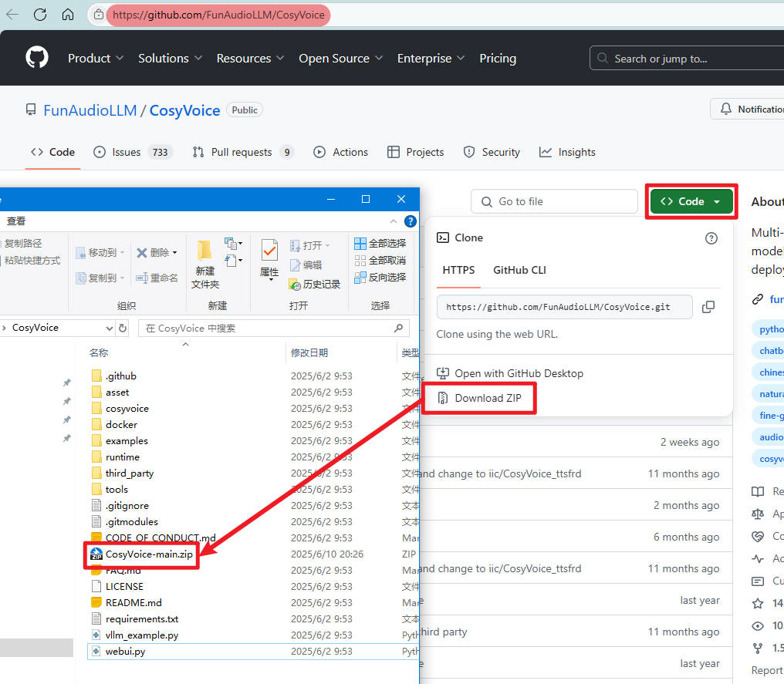Select the .github folder

[x=121, y=376]
